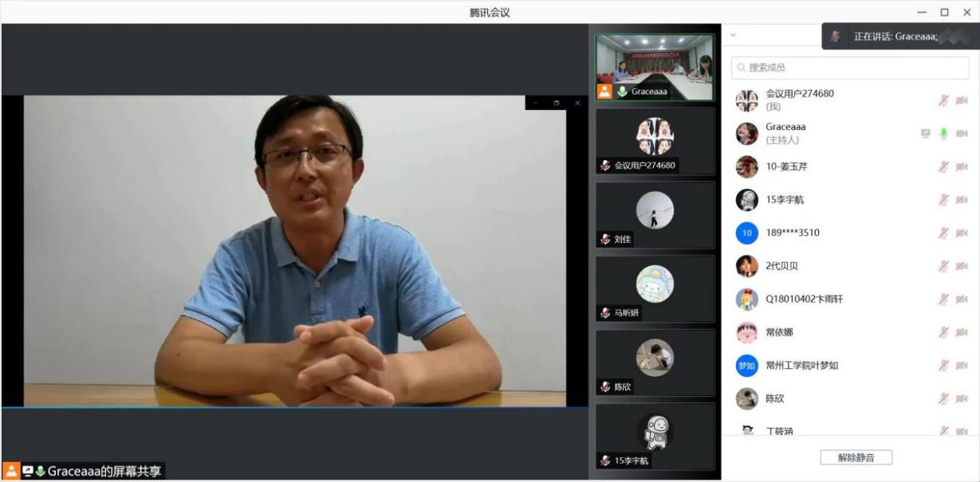Click muted mic icon for 10-姜玉芹
The width and height of the screenshot is (980, 482).
tap(943, 167)
